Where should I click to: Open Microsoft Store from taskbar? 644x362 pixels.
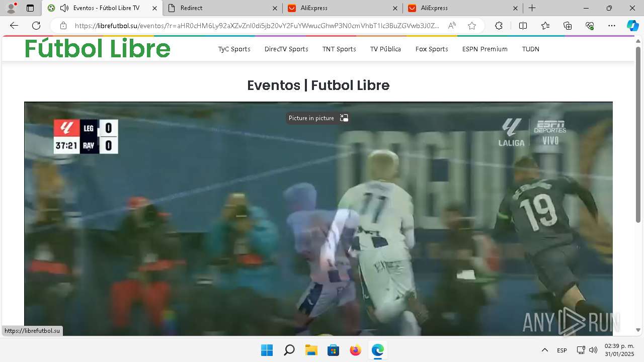(333, 350)
